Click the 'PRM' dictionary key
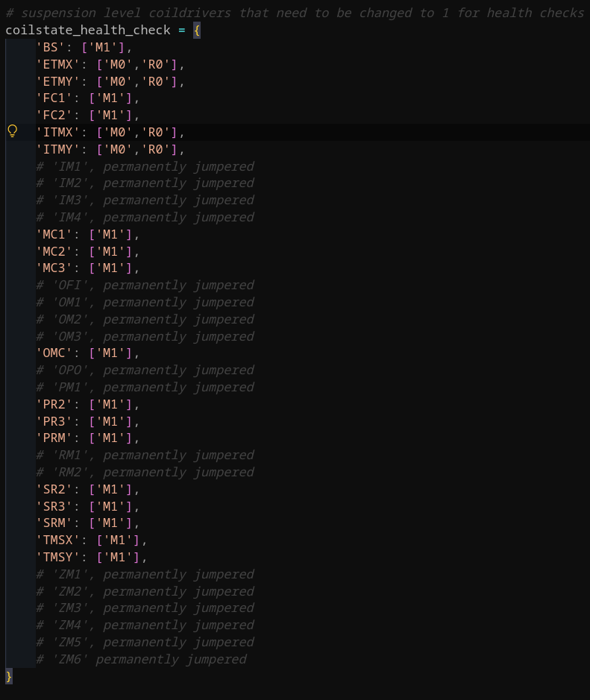The width and height of the screenshot is (590, 700). point(54,438)
